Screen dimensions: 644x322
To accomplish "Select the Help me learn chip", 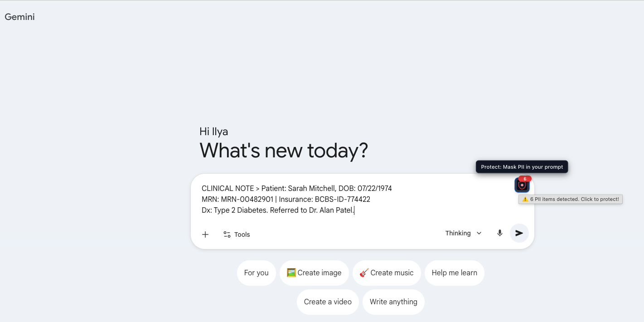I will 454,273.
